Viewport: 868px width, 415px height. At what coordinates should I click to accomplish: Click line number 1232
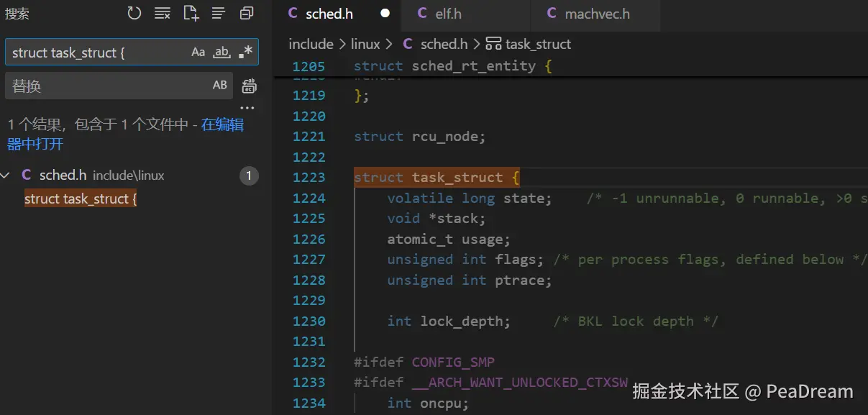309,362
